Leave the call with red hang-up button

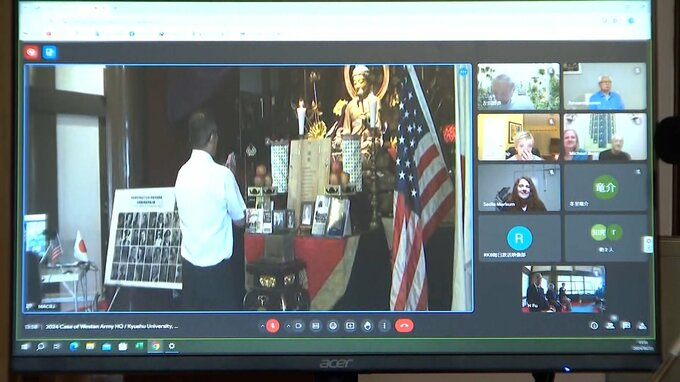pyautogui.click(x=404, y=326)
